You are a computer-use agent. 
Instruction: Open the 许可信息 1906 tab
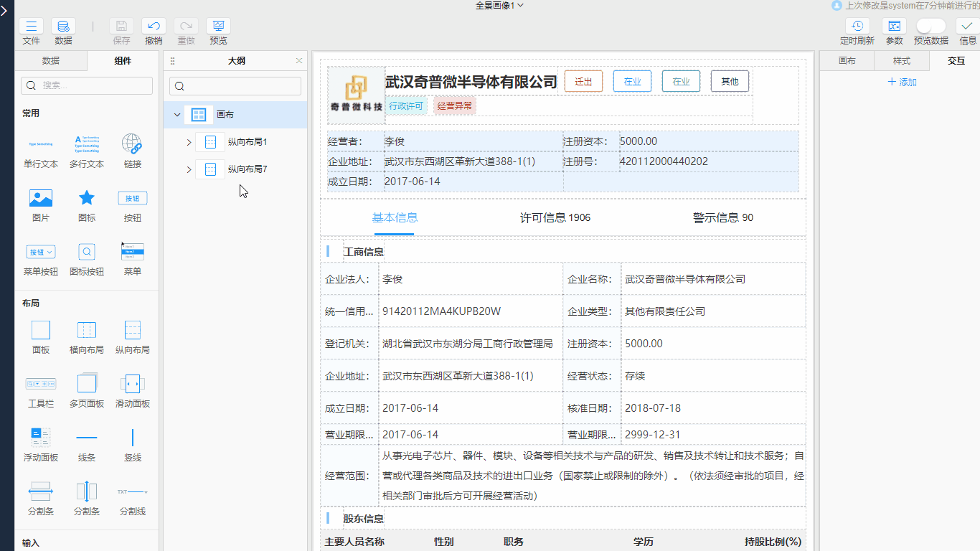[x=555, y=217]
